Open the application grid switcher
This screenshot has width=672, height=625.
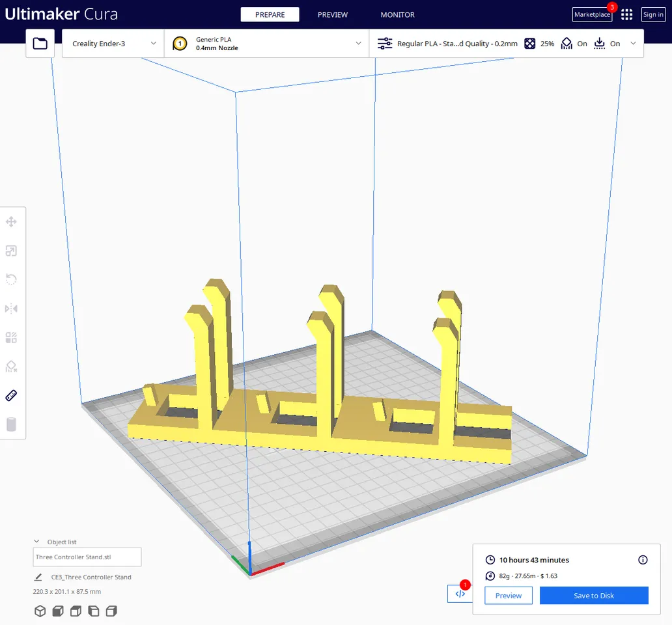click(626, 14)
